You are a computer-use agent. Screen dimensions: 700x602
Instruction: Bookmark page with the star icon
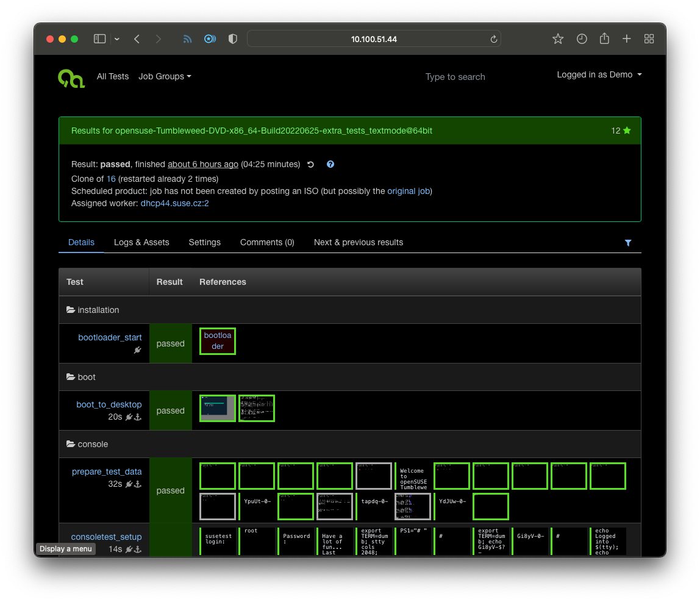[557, 39]
